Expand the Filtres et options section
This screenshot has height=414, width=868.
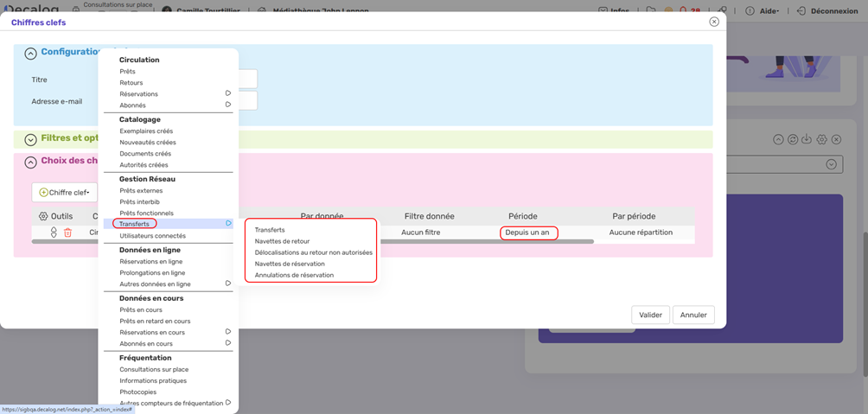[30, 139]
